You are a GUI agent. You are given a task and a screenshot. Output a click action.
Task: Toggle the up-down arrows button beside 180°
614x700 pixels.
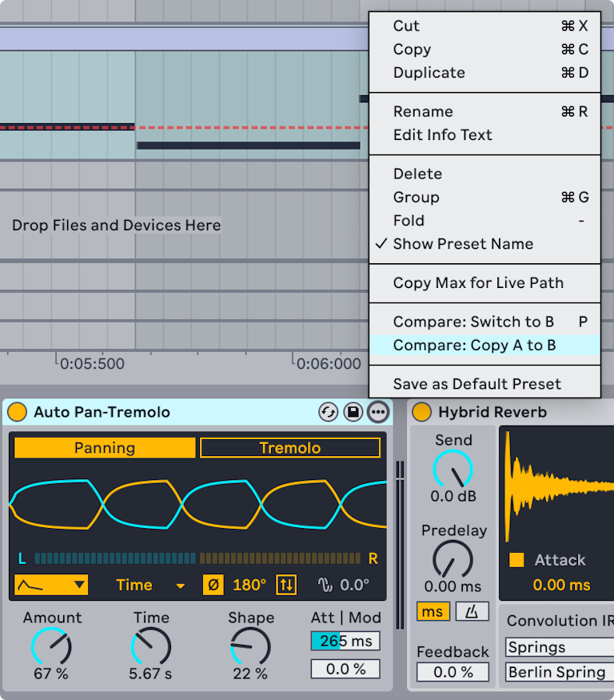point(286,585)
